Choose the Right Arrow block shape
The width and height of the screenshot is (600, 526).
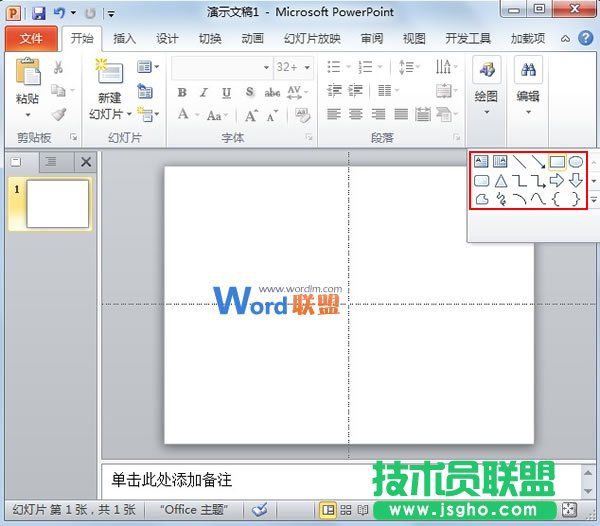(x=557, y=180)
